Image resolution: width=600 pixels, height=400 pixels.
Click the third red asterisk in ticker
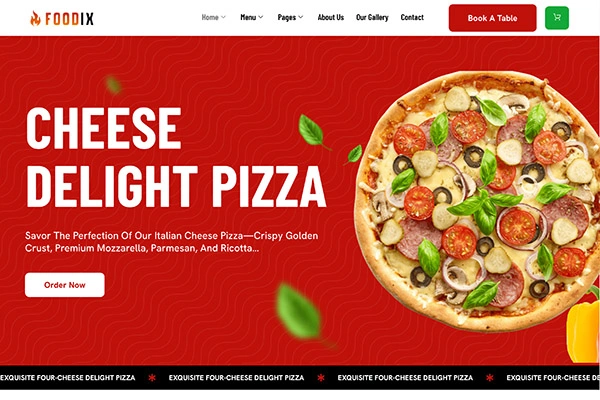(489, 378)
